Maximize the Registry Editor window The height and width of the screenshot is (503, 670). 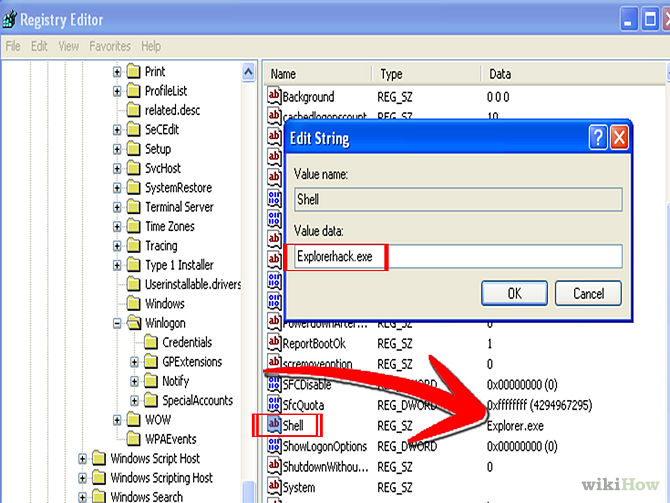pos(650,20)
